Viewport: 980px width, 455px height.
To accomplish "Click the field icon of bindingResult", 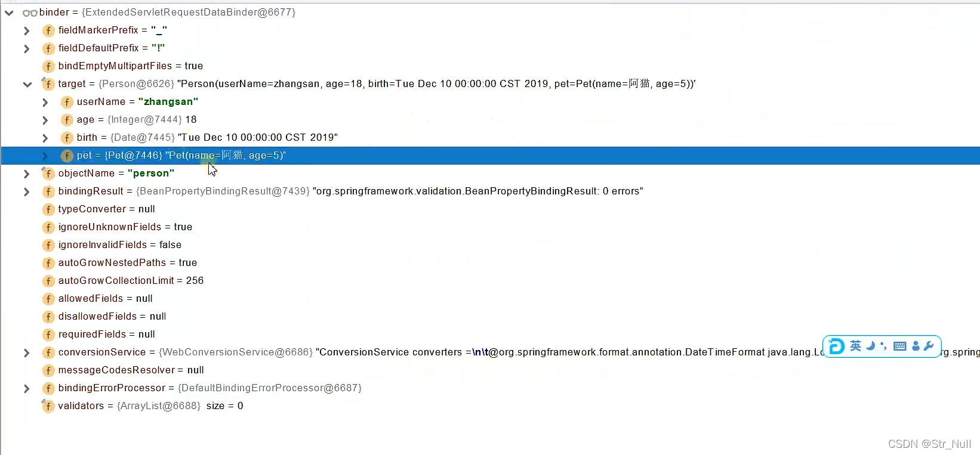I will [48, 191].
